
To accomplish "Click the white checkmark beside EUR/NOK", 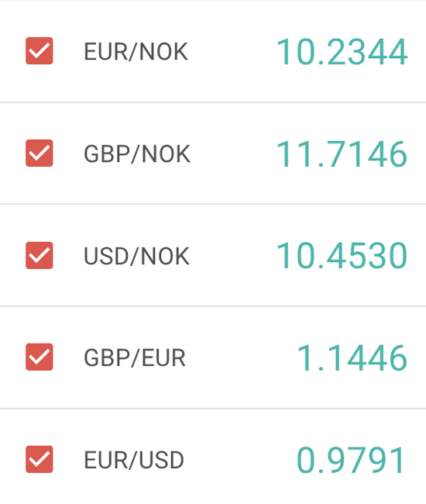I will 40,50.
